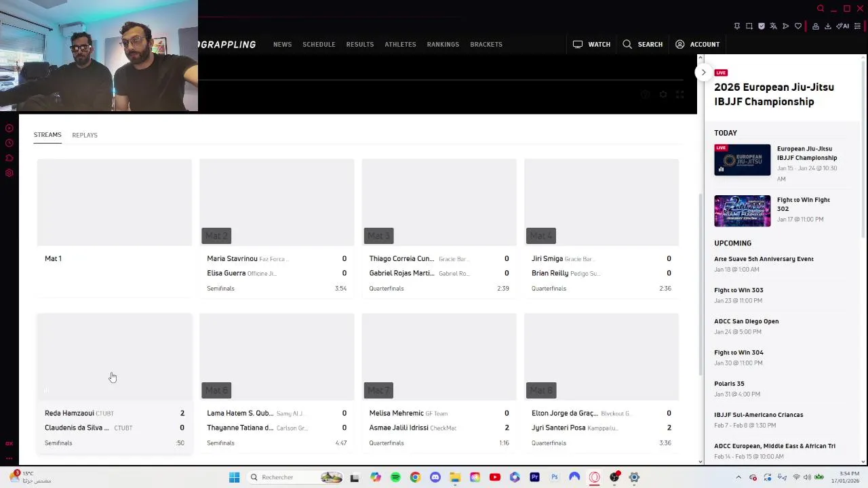Click the top play icon in the left sidebar
This screenshot has height=488, width=868.
(x=9, y=128)
